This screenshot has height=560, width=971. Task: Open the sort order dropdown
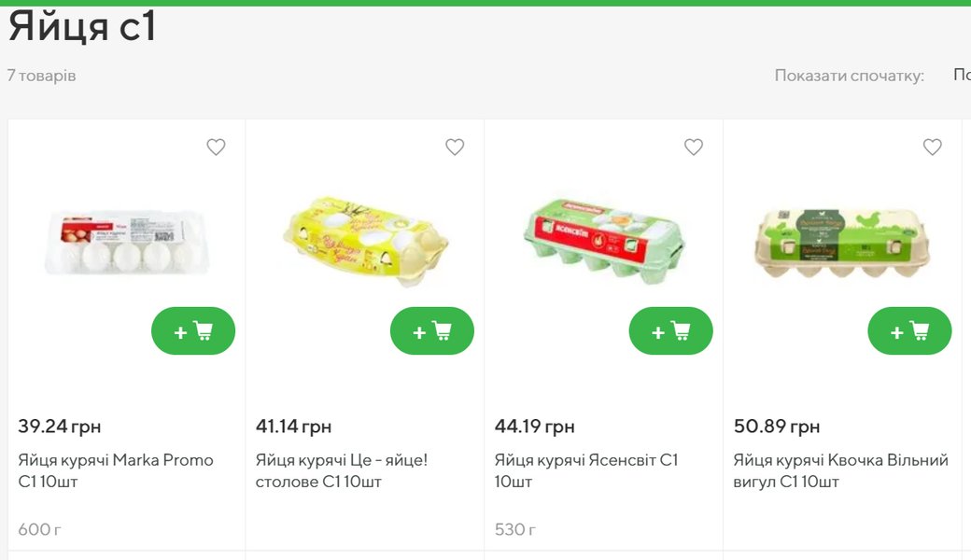click(960, 76)
